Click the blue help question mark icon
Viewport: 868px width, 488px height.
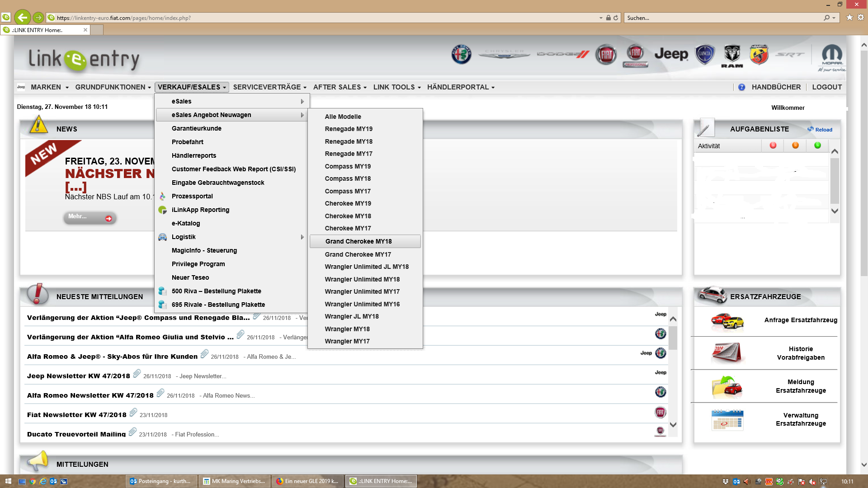[x=741, y=87]
